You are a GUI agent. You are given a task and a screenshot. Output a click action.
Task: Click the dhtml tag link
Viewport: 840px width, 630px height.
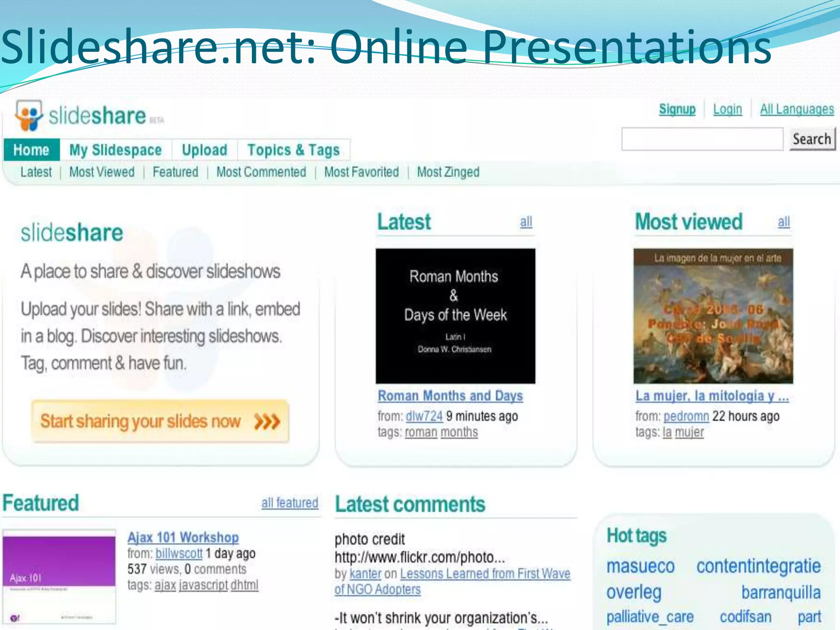coord(244,585)
